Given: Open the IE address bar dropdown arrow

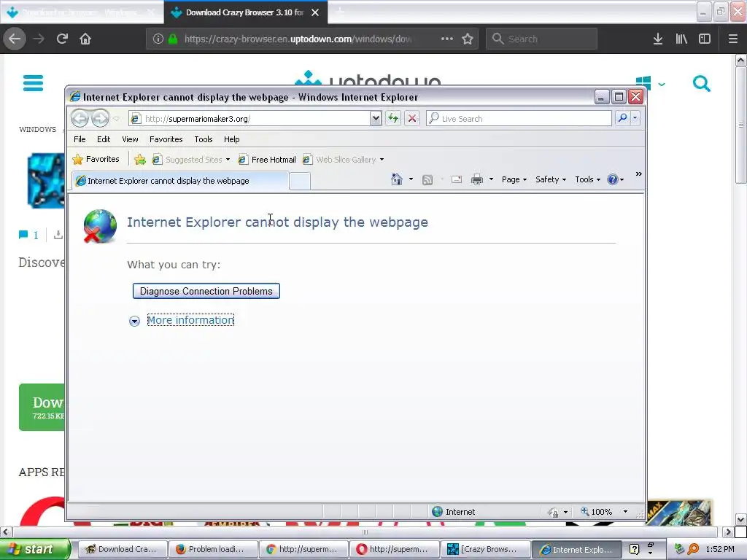Looking at the screenshot, I should tap(376, 118).
